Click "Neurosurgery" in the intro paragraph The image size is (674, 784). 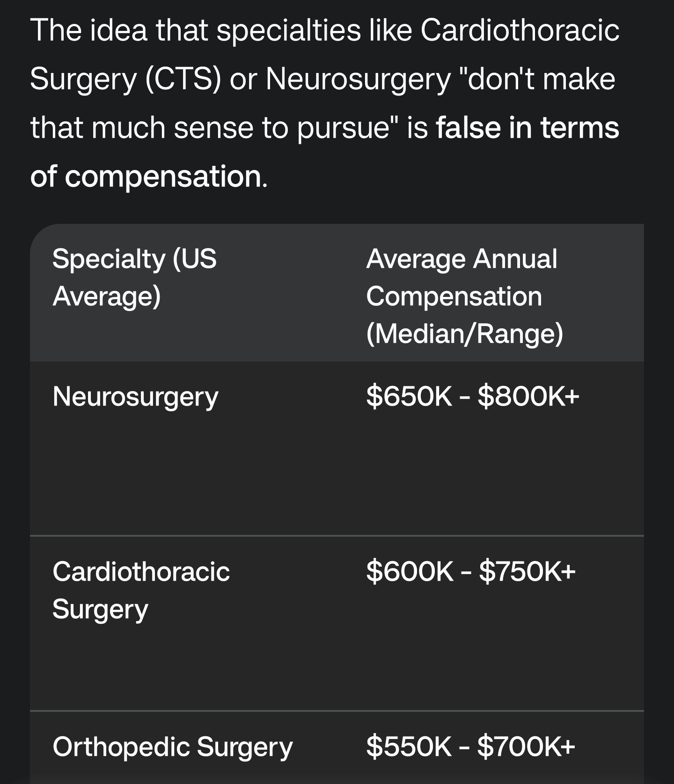point(358,79)
